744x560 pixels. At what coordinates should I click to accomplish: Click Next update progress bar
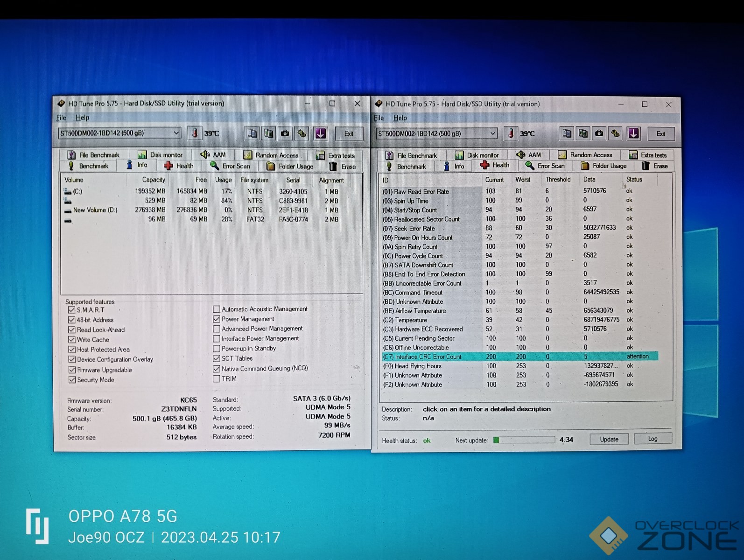click(524, 440)
